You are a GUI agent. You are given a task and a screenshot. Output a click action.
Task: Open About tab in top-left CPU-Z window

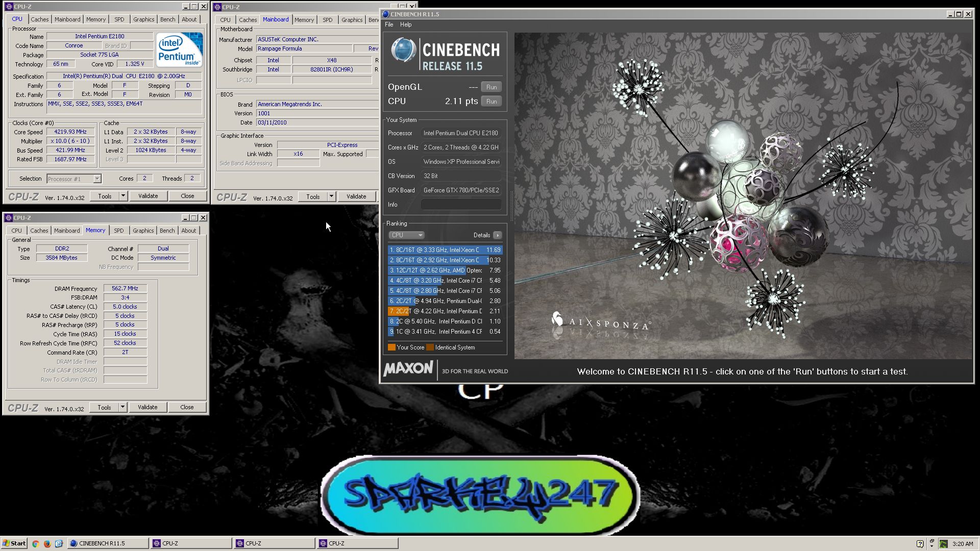[189, 19]
